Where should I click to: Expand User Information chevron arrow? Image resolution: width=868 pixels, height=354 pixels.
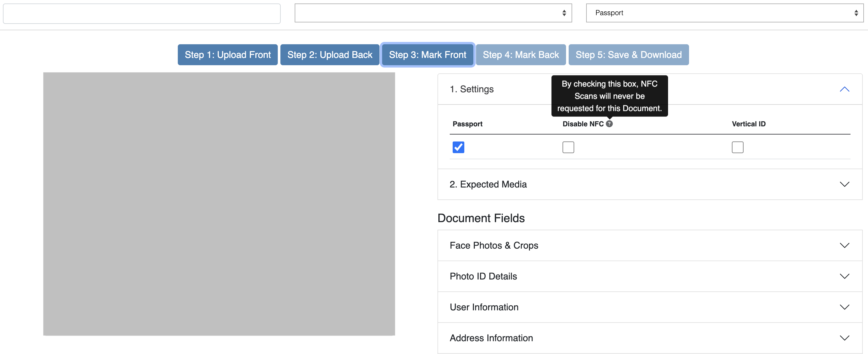click(844, 307)
